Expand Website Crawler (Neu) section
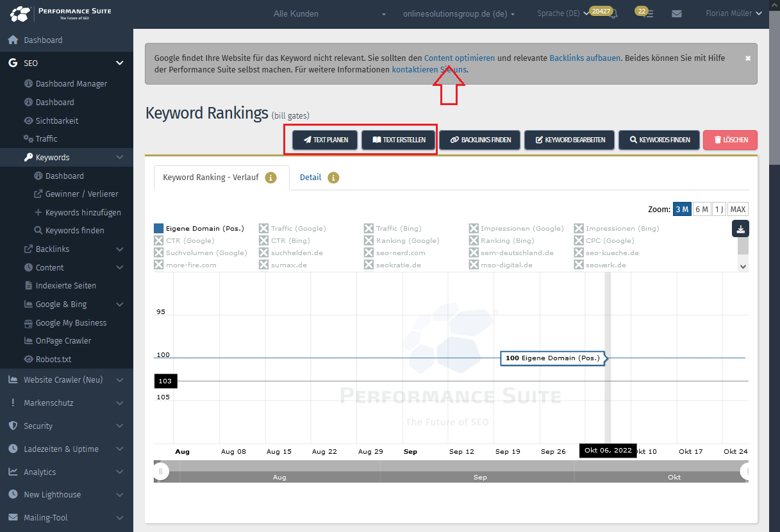Image resolution: width=780 pixels, height=532 pixels. [x=119, y=379]
